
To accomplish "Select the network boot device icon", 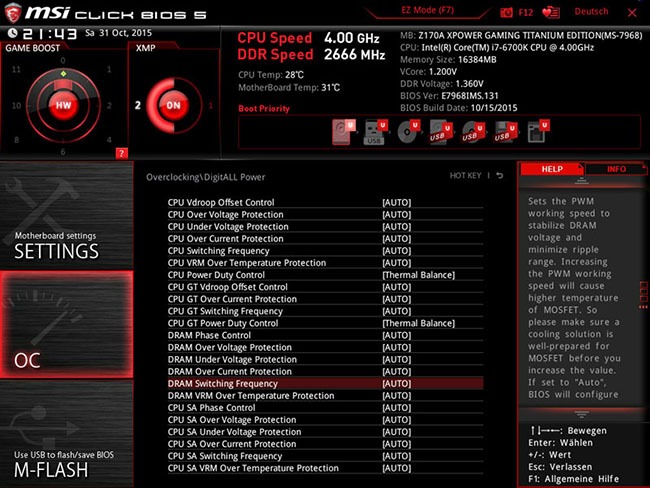I will pyautogui.click(x=538, y=132).
